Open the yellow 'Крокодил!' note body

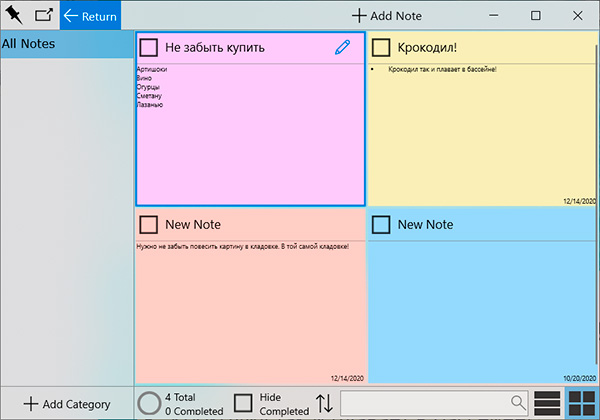(x=482, y=130)
